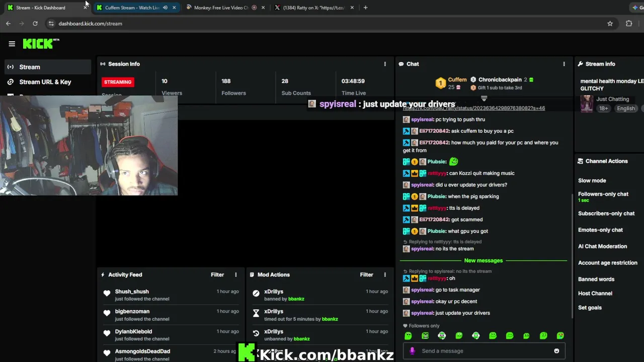Click heart icon beside bigbenzoman follow

coord(107,313)
